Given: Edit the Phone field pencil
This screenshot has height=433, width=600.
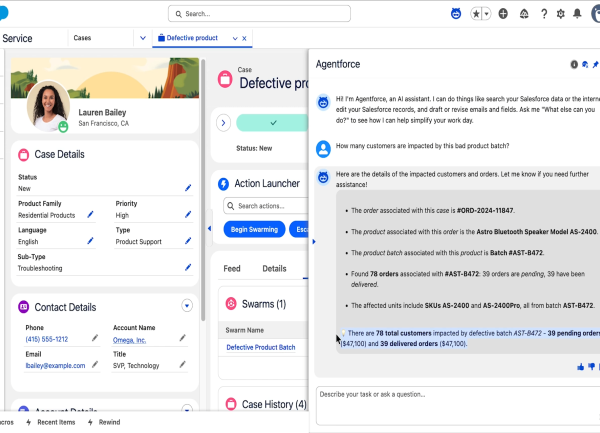Looking at the screenshot, I should click(95, 338).
